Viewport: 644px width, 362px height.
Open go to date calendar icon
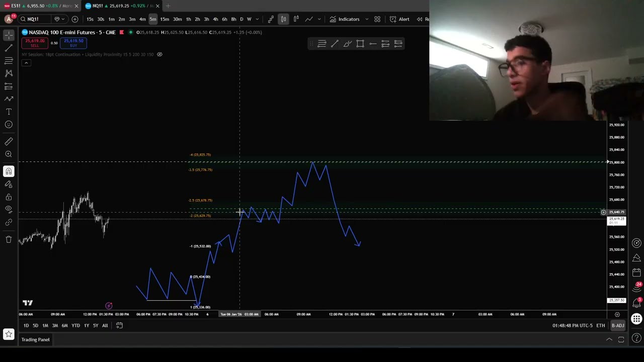click(x=119, y=326)
